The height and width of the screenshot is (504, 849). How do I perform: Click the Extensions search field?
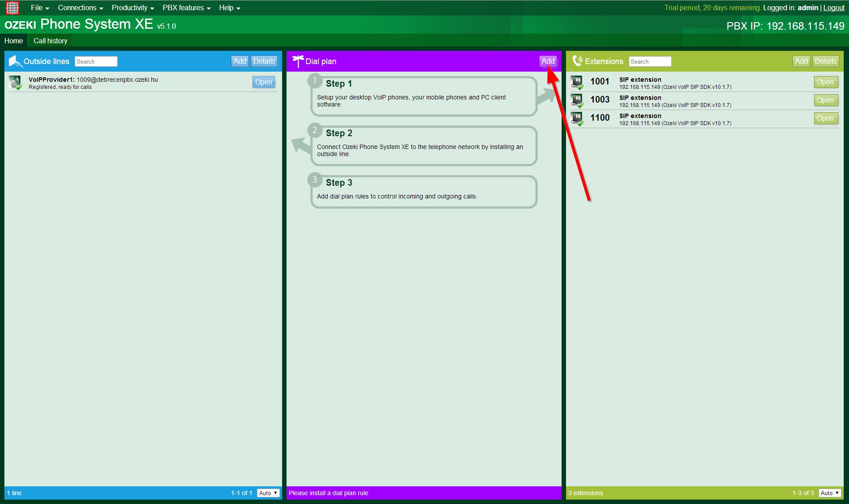650,61
